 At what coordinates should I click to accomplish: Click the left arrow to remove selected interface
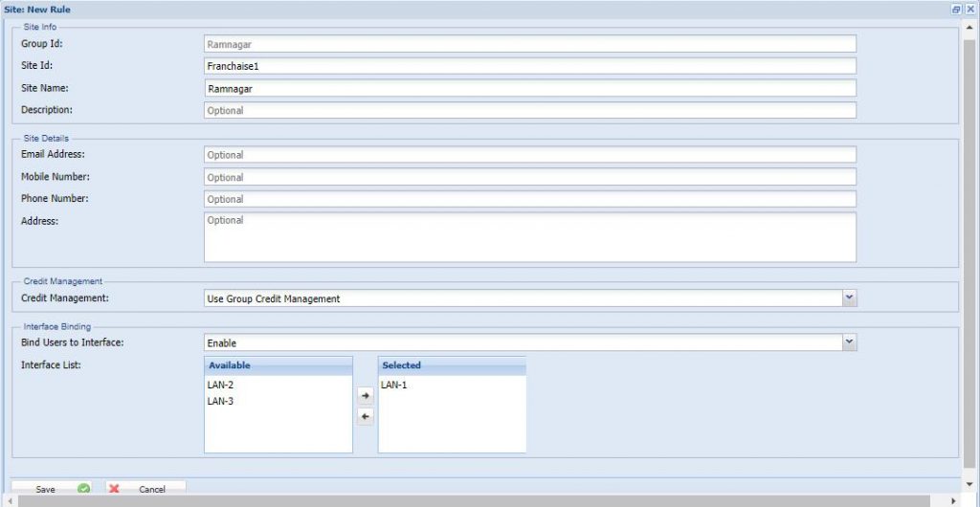tap(365, 417)
